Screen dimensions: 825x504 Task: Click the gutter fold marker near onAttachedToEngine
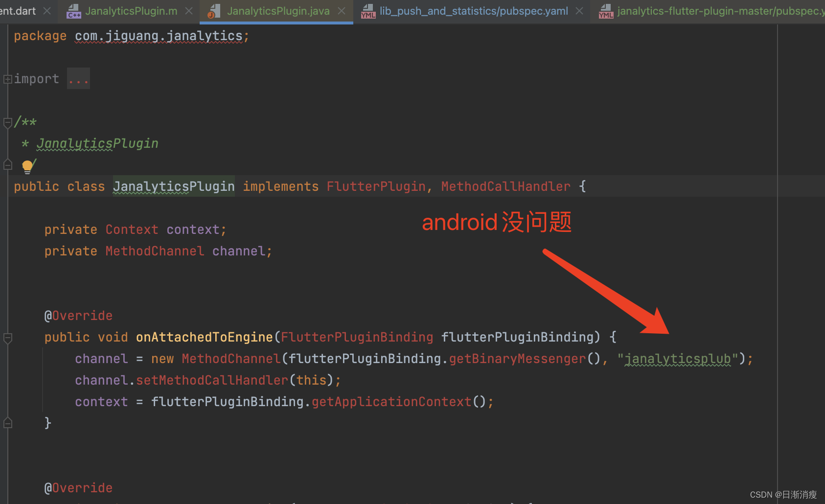pos(7,338)
